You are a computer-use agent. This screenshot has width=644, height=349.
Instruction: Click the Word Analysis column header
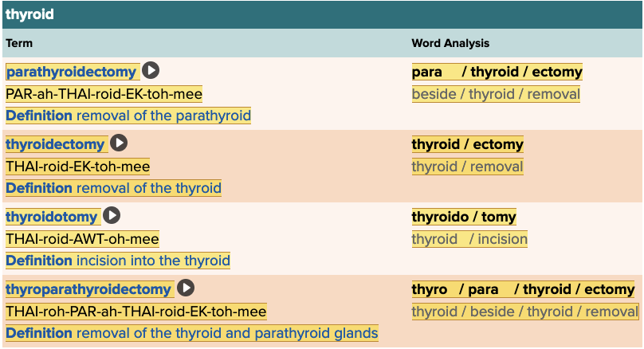point(450,43)
